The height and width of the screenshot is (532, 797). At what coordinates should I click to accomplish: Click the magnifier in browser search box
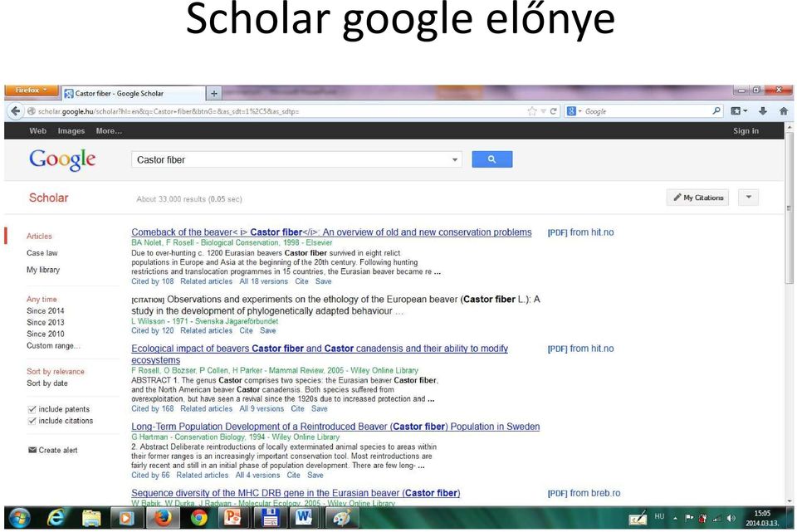(716, 110)
